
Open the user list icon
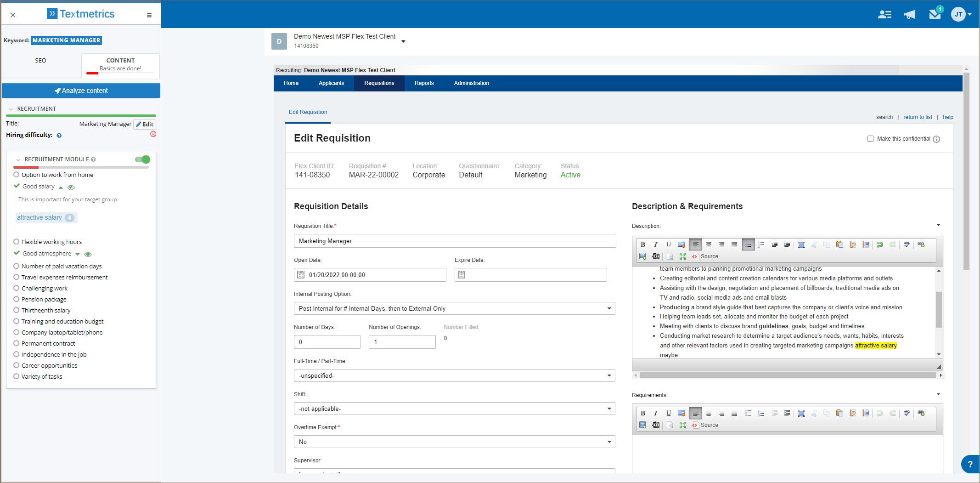(884, 14)
